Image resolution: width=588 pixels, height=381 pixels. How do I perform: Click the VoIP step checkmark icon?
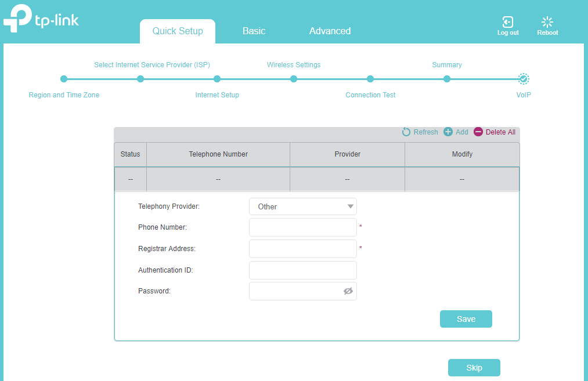(x=523, y=79)
